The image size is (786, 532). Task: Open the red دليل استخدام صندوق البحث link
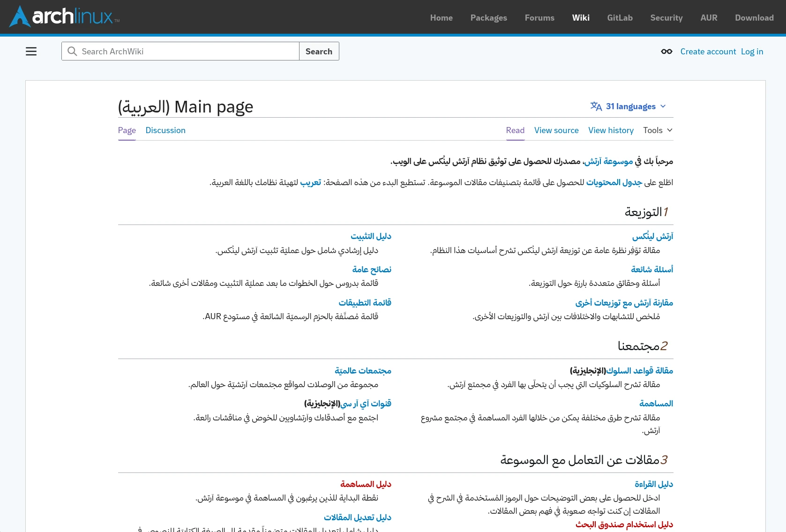624,525
